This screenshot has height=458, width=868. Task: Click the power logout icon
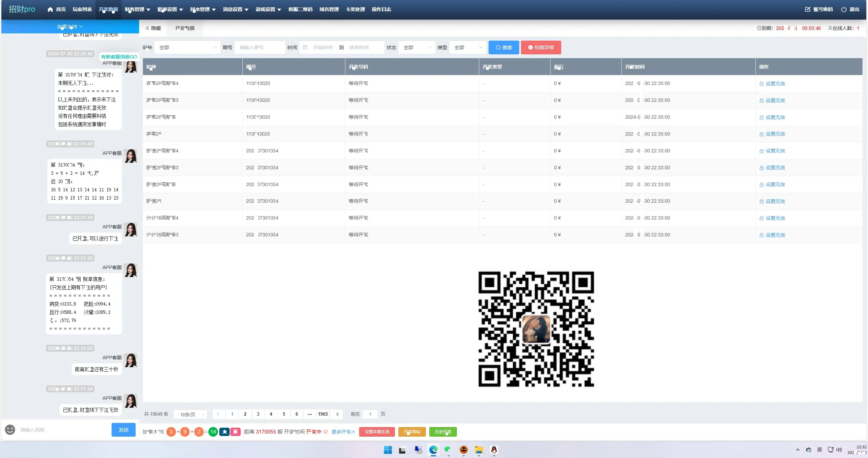[844, 9]
